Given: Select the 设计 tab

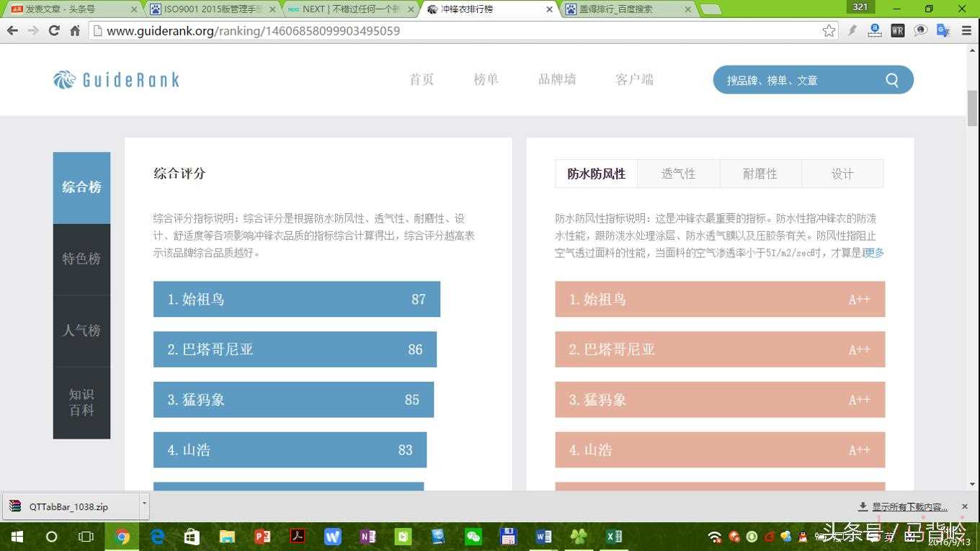Looking at the screenshot, I should pyautogui.click(x=842, y=174).
